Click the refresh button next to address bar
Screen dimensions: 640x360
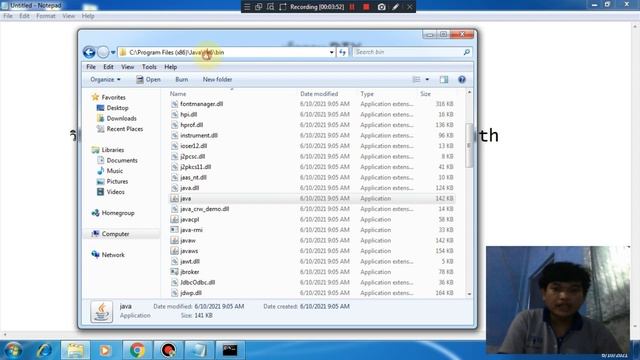[342, 52]
